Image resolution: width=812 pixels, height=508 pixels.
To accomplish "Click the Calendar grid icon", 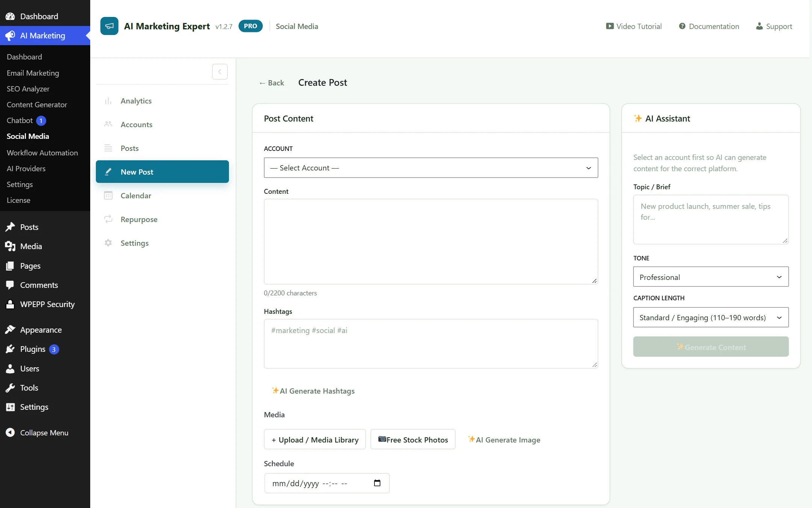I will [108, 196].
